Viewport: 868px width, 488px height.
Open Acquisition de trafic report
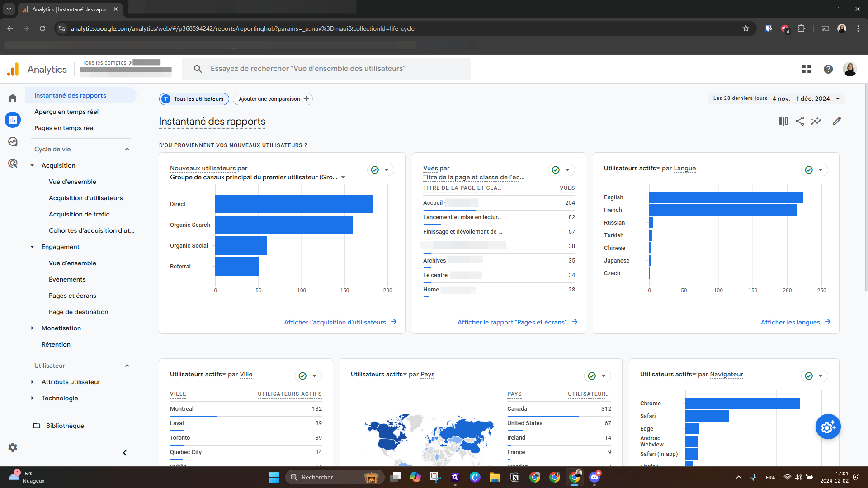click(x=79, y=214)
